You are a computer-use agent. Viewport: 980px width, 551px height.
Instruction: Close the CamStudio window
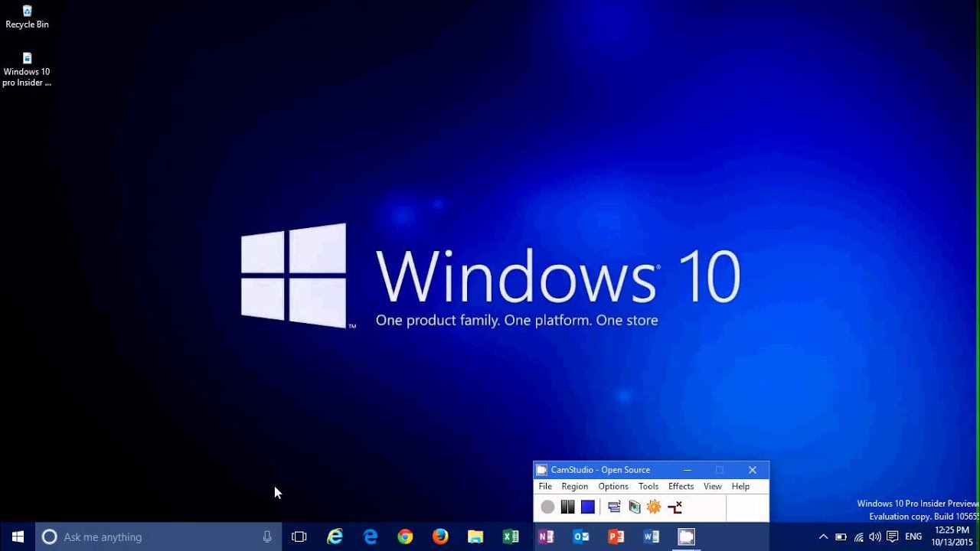(753, 470)
